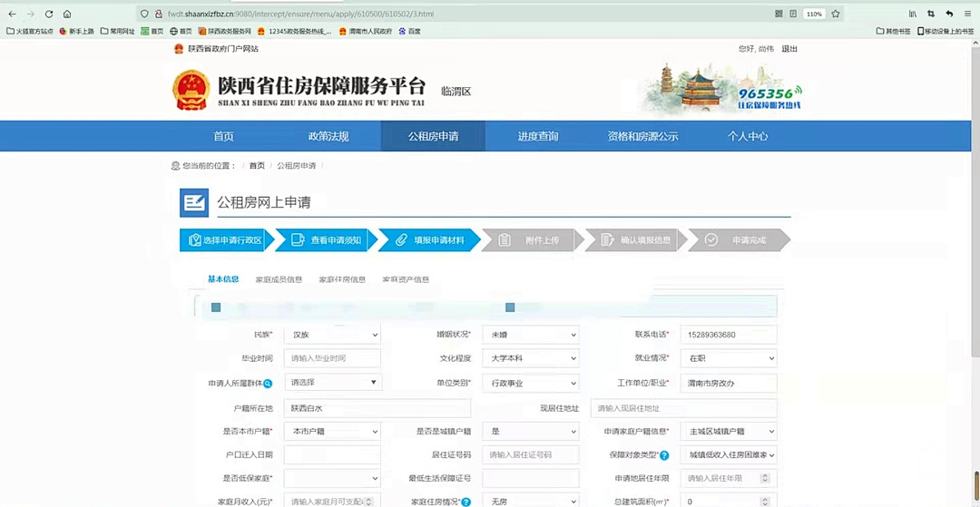Switch to the 家庭成员信息 tab
The width and height of the screenshot is (980, 507).
point(279,279)
